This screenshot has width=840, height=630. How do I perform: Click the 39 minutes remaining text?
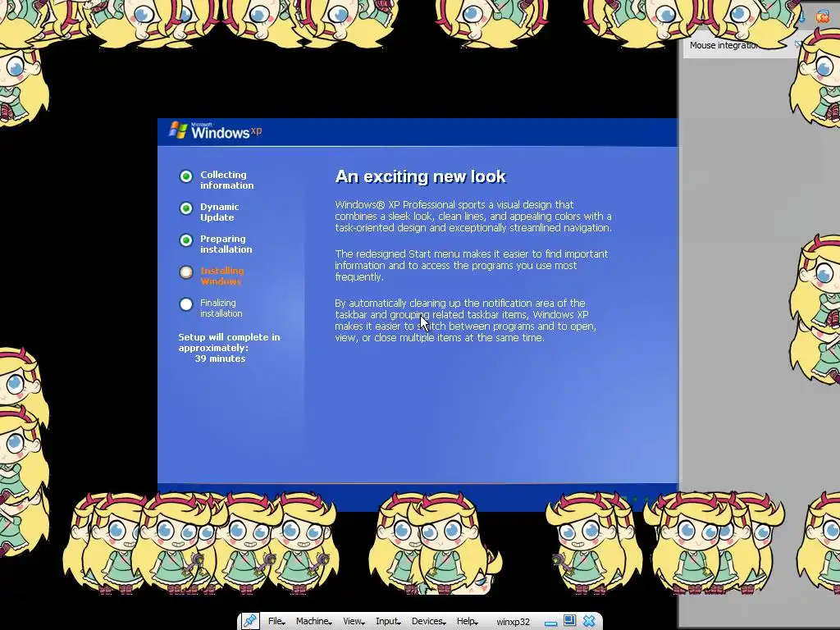coord(220,358)
